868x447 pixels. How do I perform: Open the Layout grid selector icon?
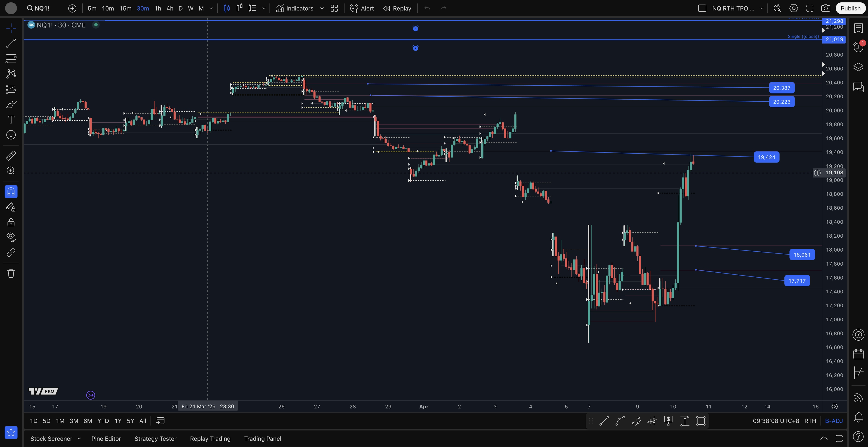click(x=334, y=8)
